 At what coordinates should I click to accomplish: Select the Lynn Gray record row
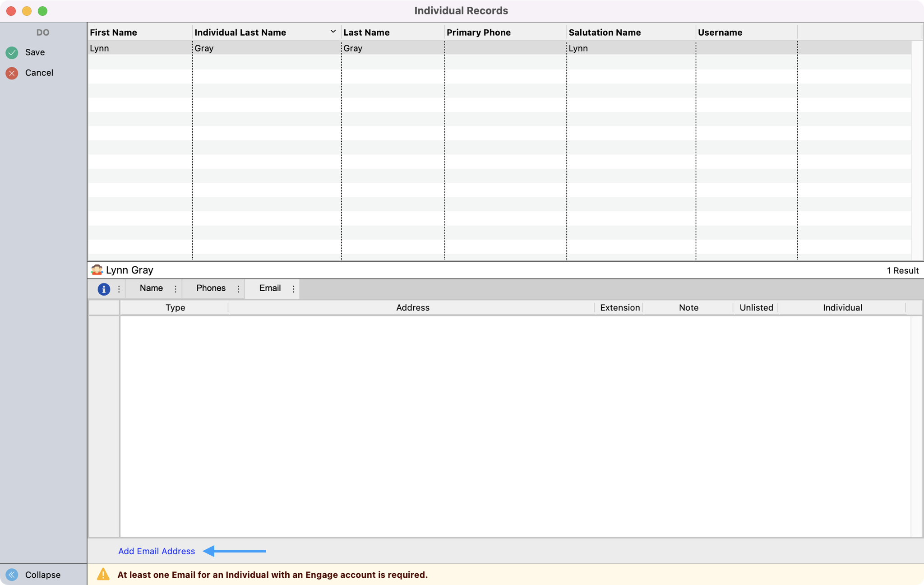(271, 48)
